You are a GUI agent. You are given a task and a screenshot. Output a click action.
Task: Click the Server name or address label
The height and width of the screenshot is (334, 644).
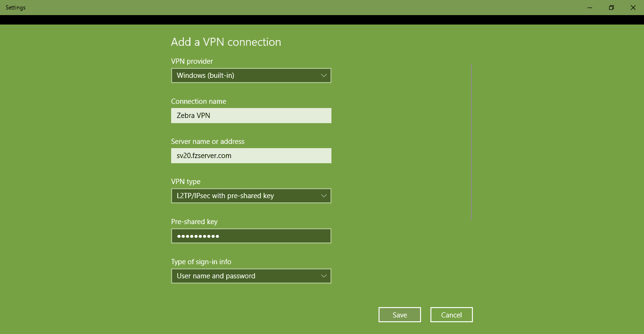pyautogui.click(x=207, y=142)
